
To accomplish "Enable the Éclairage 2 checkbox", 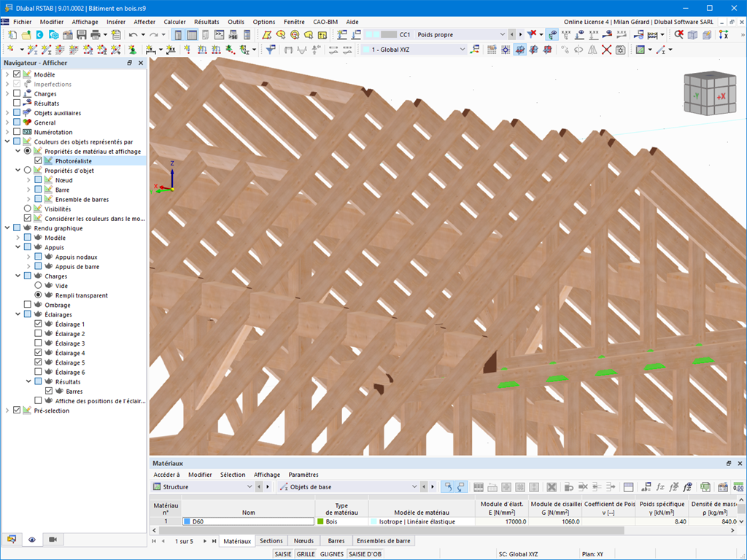I will tap(39, 334).
